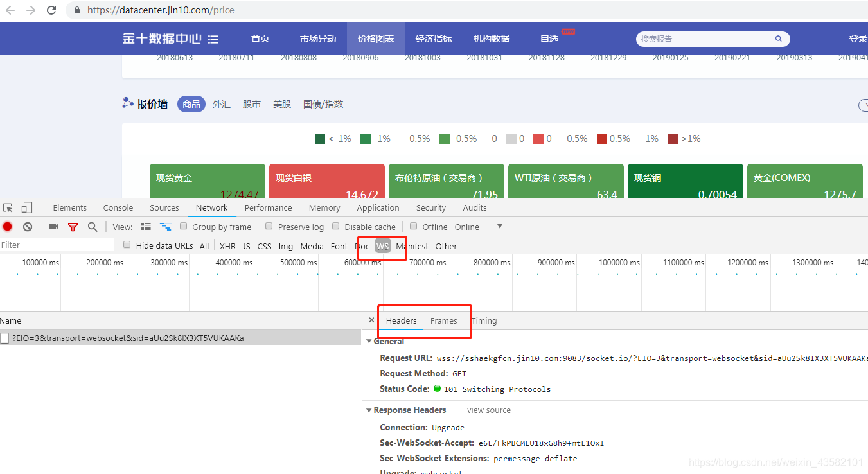Click the browser back arrow
868x474 pixels.
[10, 10]
